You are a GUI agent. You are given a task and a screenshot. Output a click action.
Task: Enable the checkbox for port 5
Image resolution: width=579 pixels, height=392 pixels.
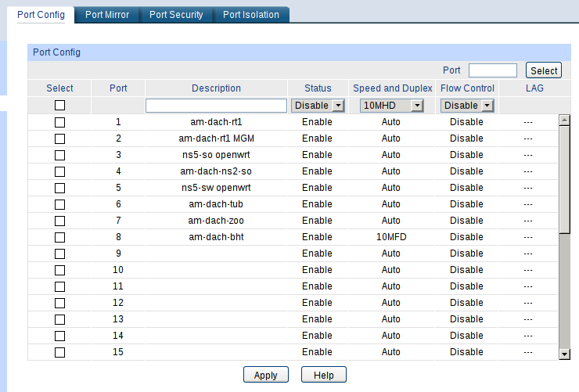tap(59, 188)
